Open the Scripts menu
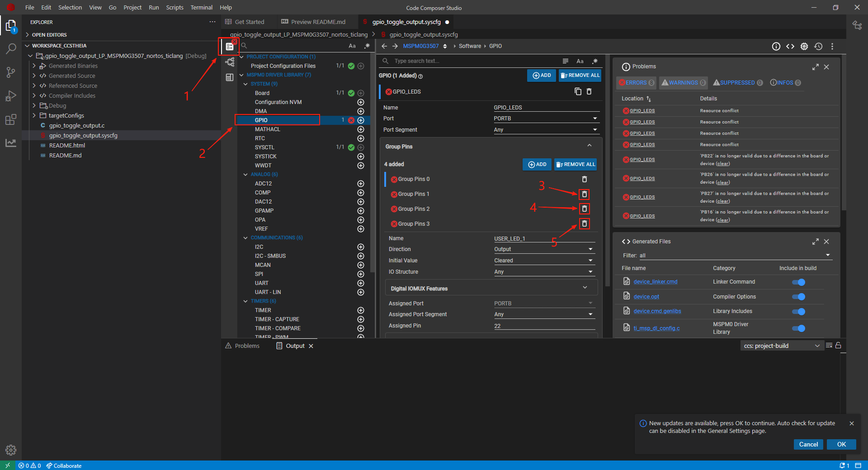 pyautogui.click(x=175, y=7)
